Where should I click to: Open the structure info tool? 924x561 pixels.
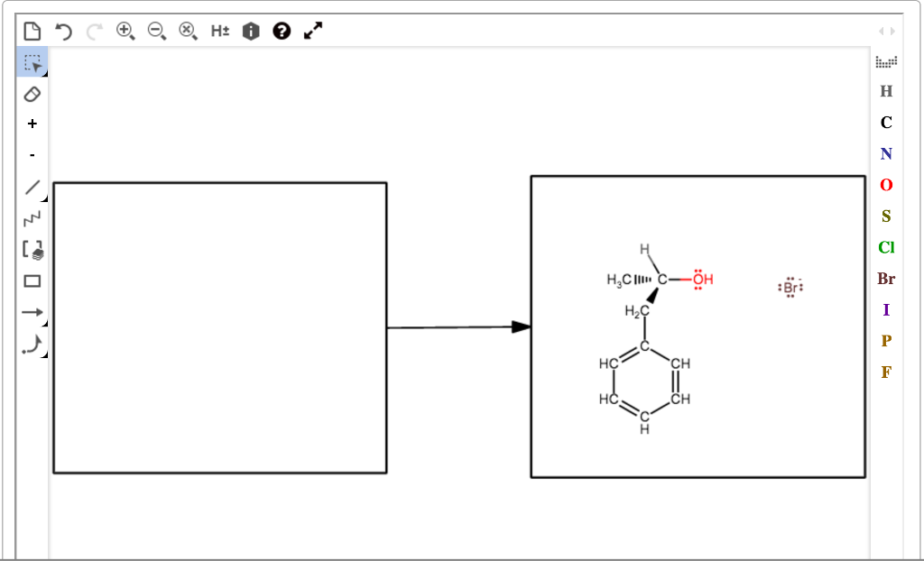tap(250, 31)
